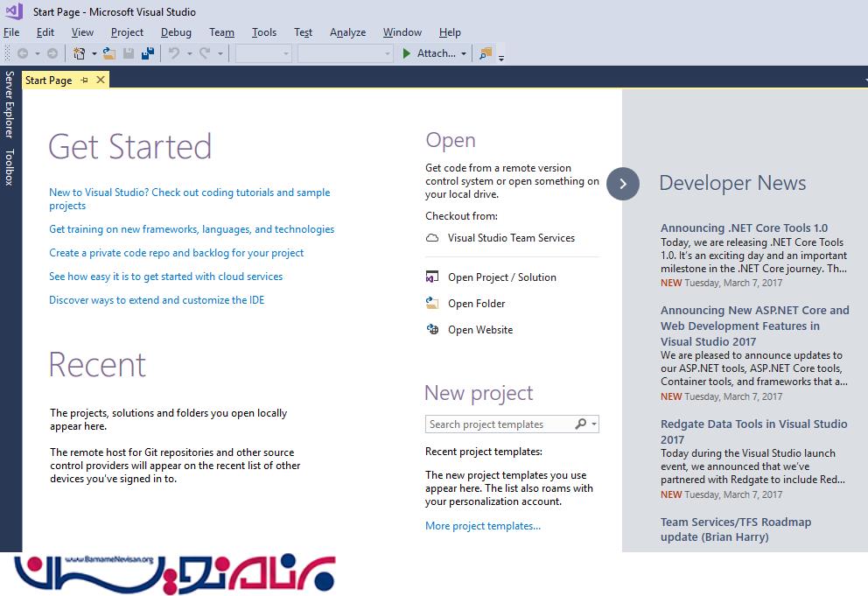Viewport: 868px width, 596px height.
Task: Open 'Discover ways to extend' IDE link
Action: (157, 300)
